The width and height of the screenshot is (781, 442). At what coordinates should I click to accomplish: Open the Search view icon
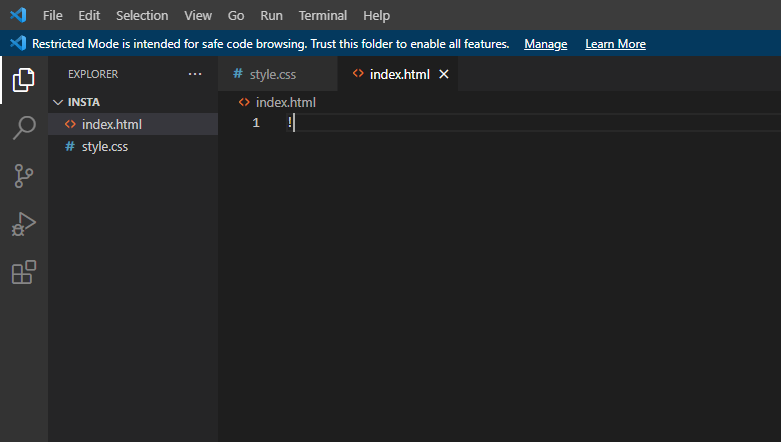coord(24,128)
